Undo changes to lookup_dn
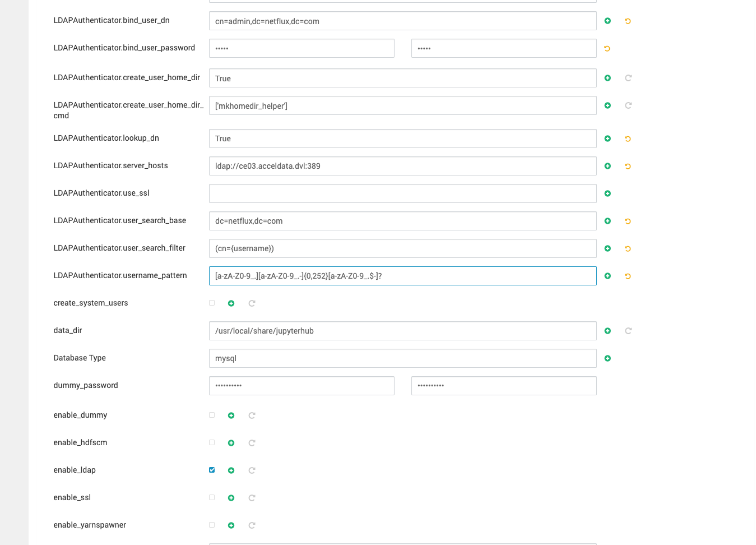Image resolution: width=756 pixels, height=545 pixels. pos(628,138)
